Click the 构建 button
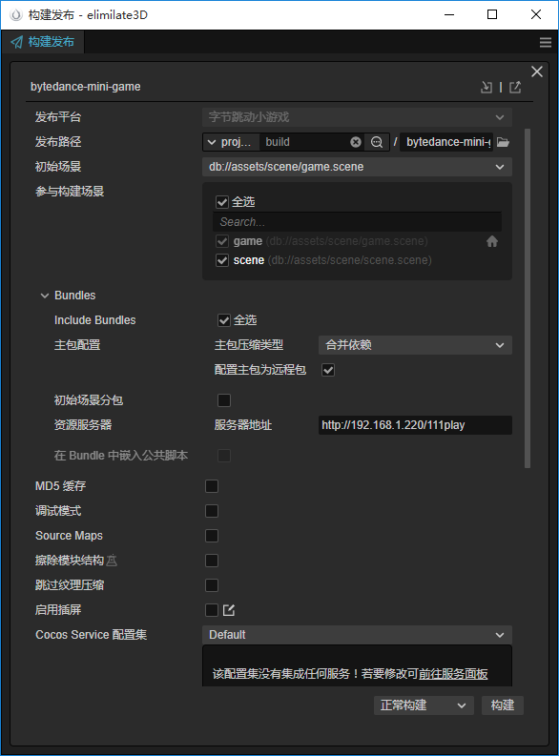 click(503, 705)
